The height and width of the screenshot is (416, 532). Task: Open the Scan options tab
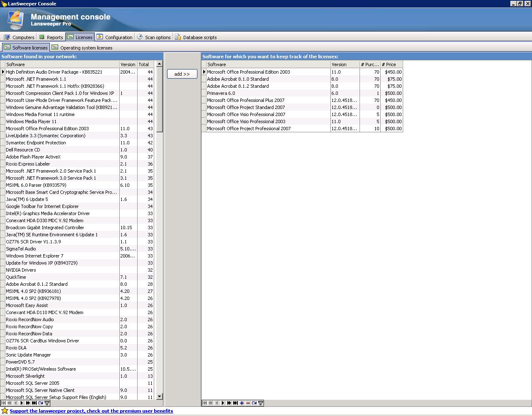click(154, 37)
